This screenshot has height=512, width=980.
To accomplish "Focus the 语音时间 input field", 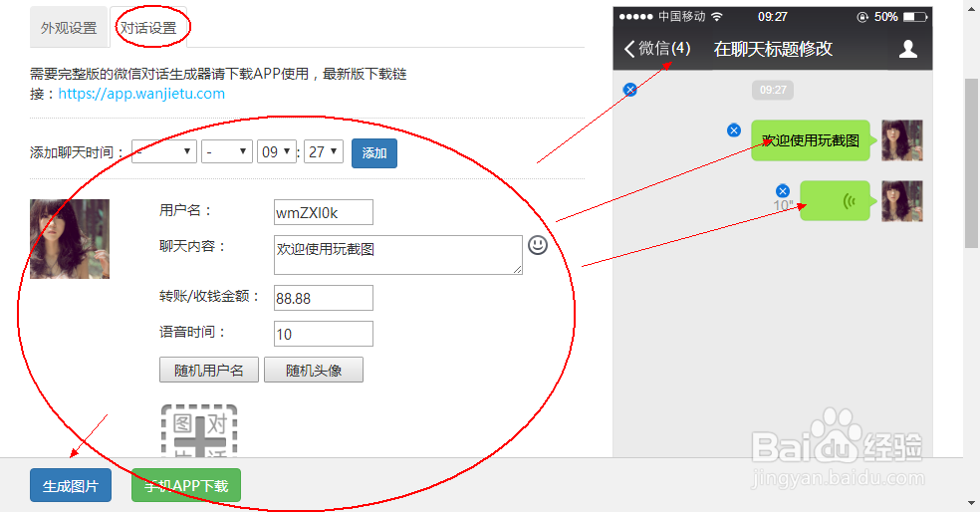I will 323,334.
